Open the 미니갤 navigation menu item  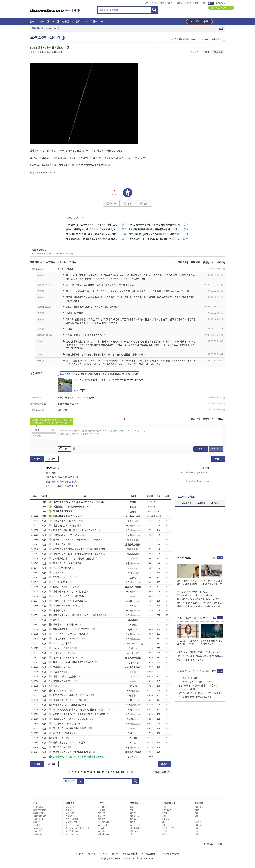56,22
